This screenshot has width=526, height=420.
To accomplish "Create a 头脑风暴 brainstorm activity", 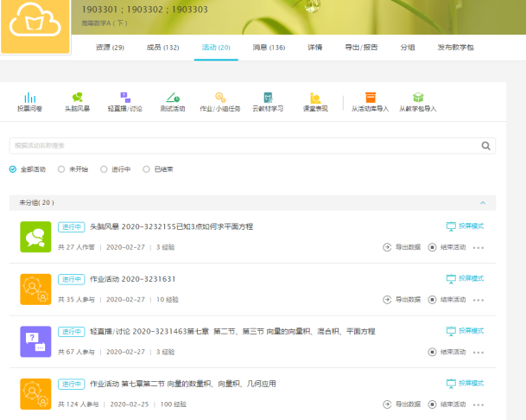I will tap(77, 99).
